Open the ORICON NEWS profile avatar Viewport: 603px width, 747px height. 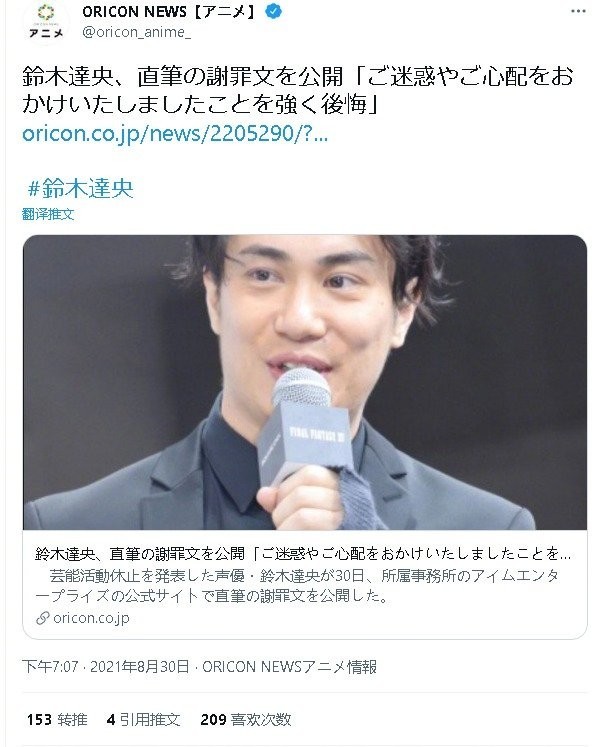point(46,21)
